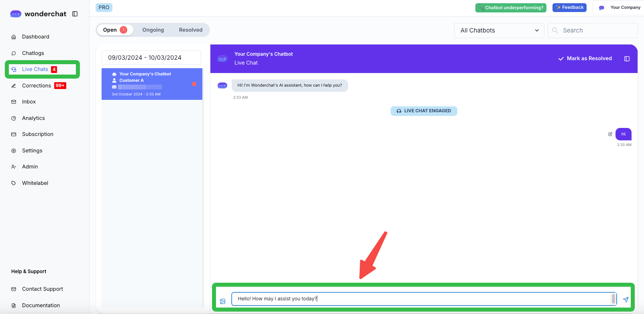
Task: Open the Your Company account menu
Action: click(x=620, y=8)
